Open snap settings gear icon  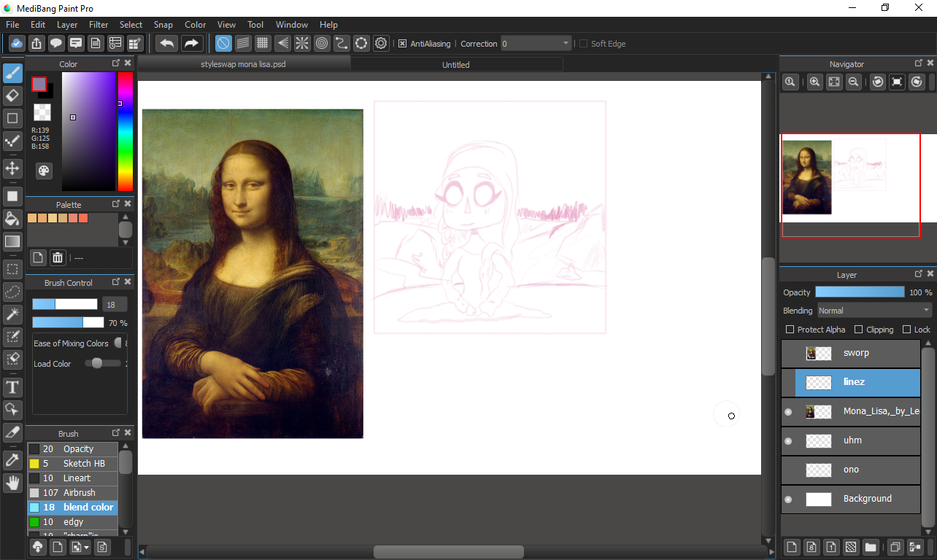(381, 43)
